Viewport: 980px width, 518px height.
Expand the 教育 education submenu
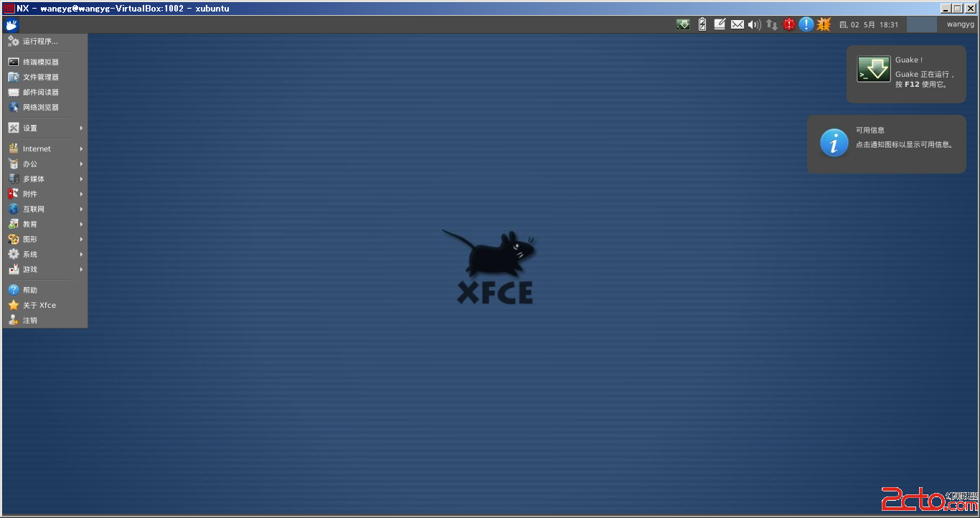point(44,225)
